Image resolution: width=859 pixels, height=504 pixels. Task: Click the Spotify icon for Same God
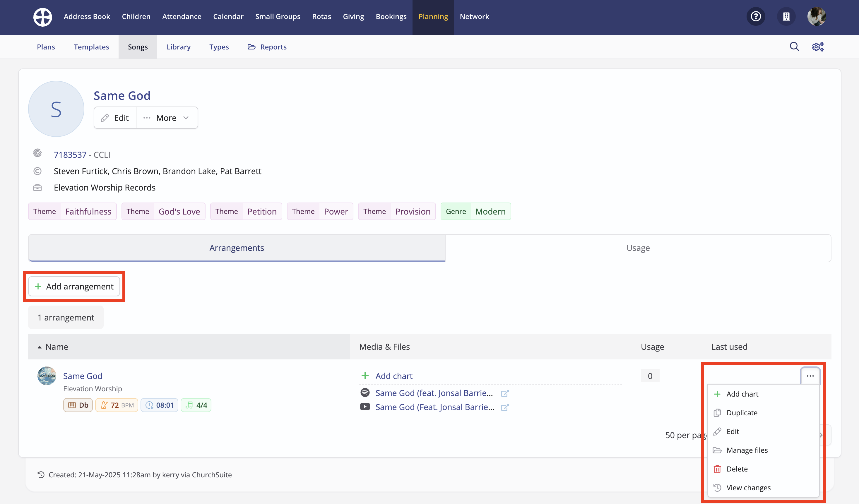365,392
